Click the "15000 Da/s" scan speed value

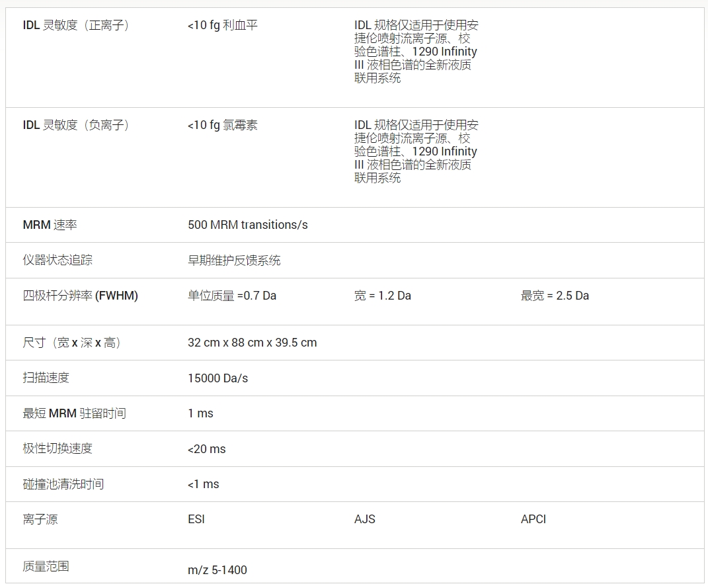(217, 378)
